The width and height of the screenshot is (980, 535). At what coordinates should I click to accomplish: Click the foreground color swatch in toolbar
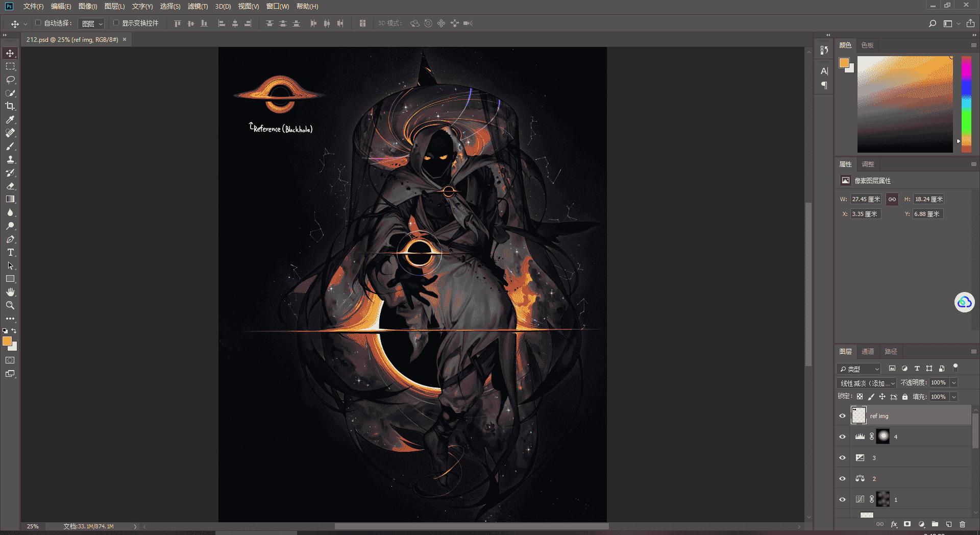coord(7,342)
